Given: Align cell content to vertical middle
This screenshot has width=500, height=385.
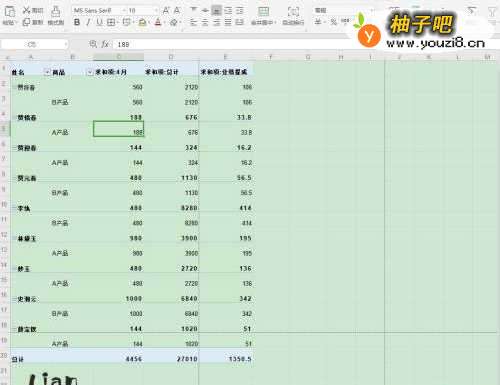Looking at the screenshot, I should pyautogui.click(x=205, y=10).
